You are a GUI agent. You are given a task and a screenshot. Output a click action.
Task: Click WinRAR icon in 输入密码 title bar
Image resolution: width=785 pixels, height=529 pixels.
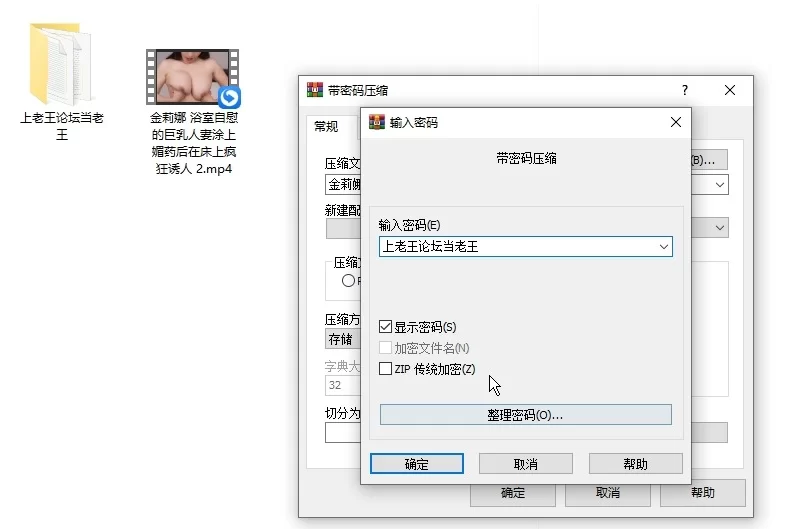377,122
